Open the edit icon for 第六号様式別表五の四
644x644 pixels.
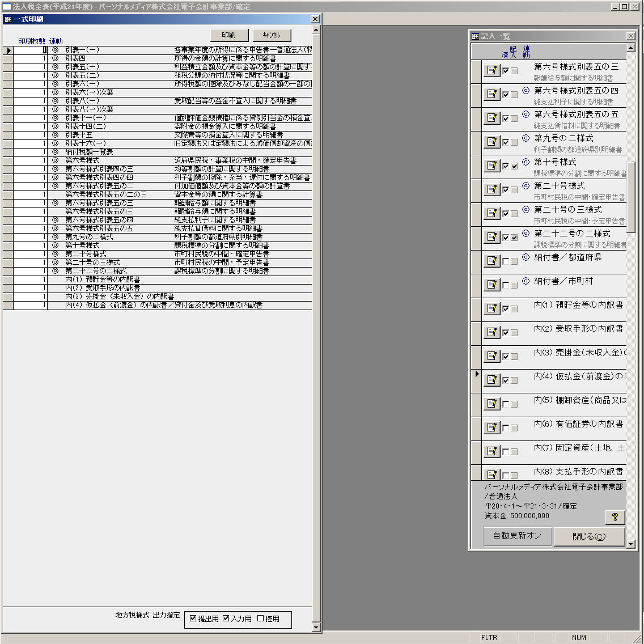(492, 94)
